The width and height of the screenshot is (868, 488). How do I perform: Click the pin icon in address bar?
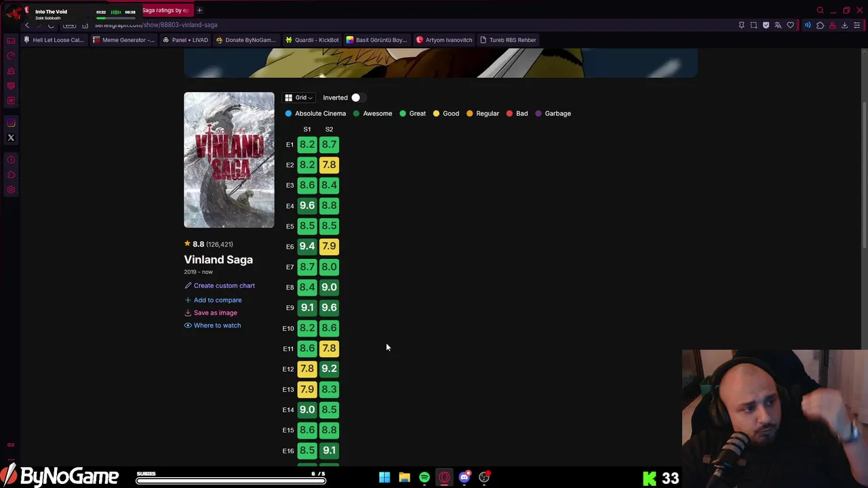(741, 25)
